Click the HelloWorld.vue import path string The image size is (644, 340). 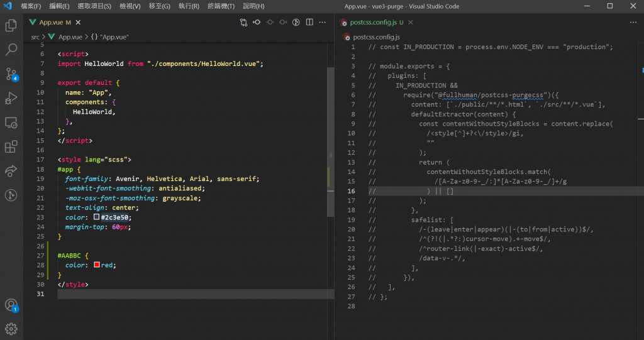pos(205,63)
